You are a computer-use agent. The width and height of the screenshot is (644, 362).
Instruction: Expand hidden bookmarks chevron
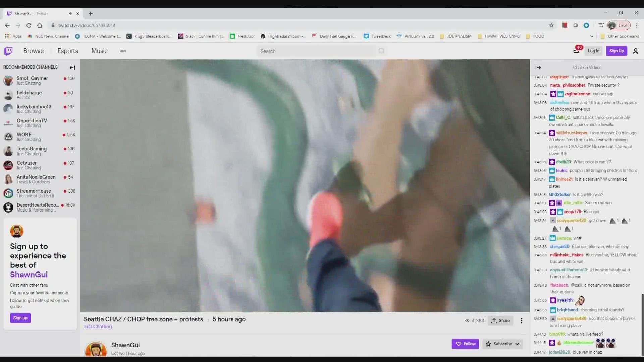pyautogui.click(x=591, y=36)
